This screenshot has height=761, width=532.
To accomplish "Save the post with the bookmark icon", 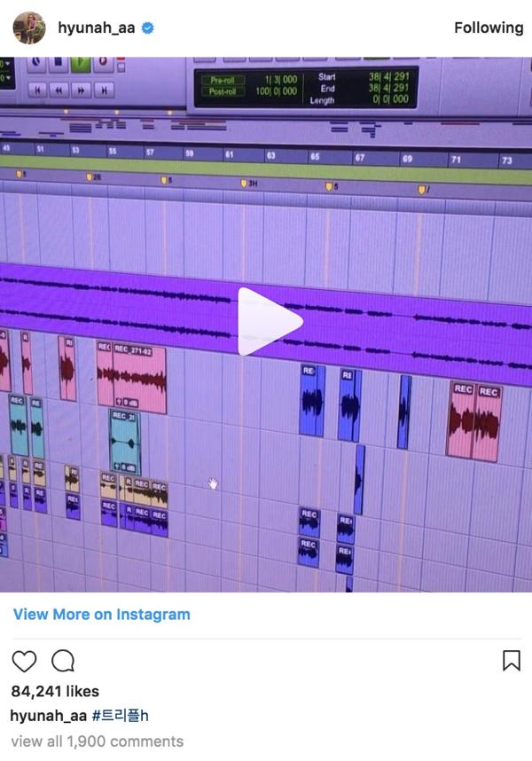I will pos(511,661).
